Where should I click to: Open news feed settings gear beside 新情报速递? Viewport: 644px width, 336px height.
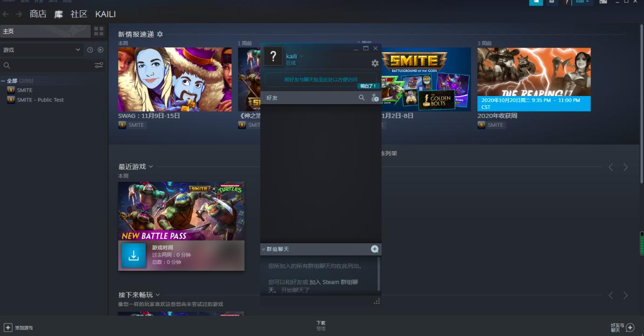tap(160, 34)
